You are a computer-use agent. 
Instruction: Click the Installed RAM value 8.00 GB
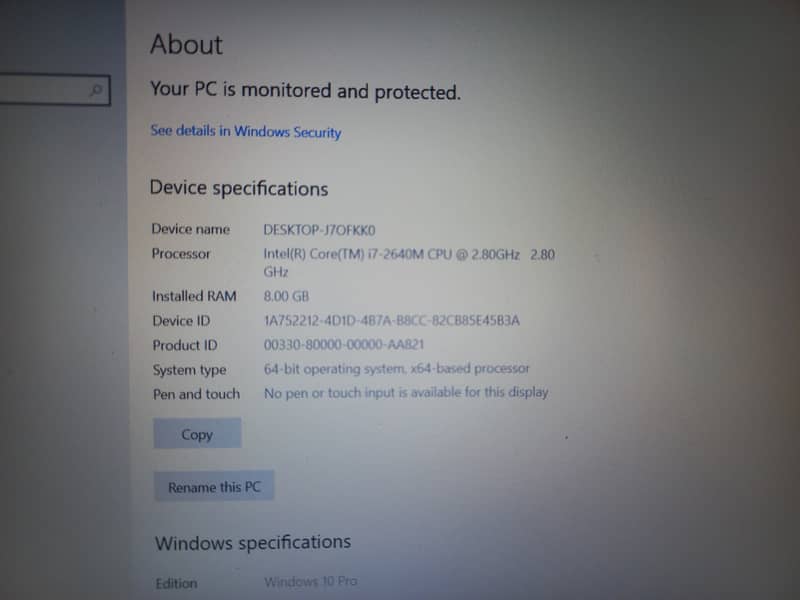coord(286,296)
